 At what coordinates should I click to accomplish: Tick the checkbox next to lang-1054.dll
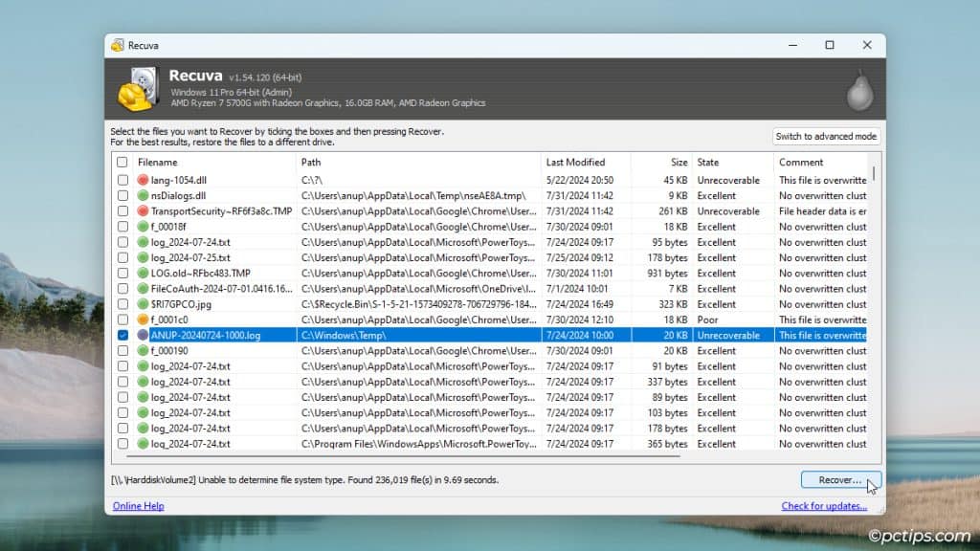(x=122, y=180)
